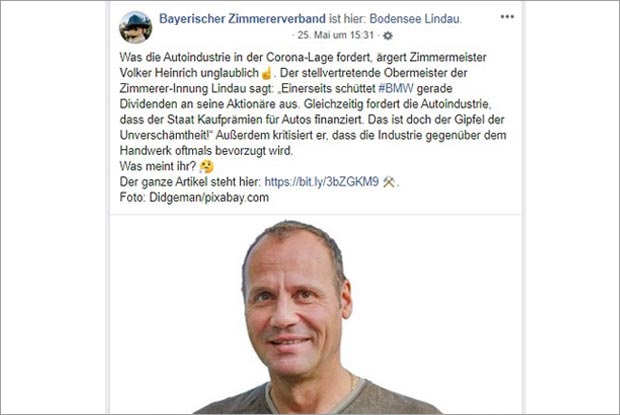Click the crossed hammers emoji after the link

pyautogui.click(x=389, y=182)
